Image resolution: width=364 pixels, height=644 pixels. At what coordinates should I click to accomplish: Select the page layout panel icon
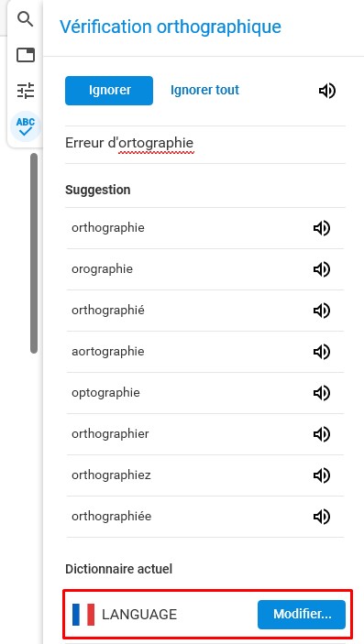pos(26,55)
